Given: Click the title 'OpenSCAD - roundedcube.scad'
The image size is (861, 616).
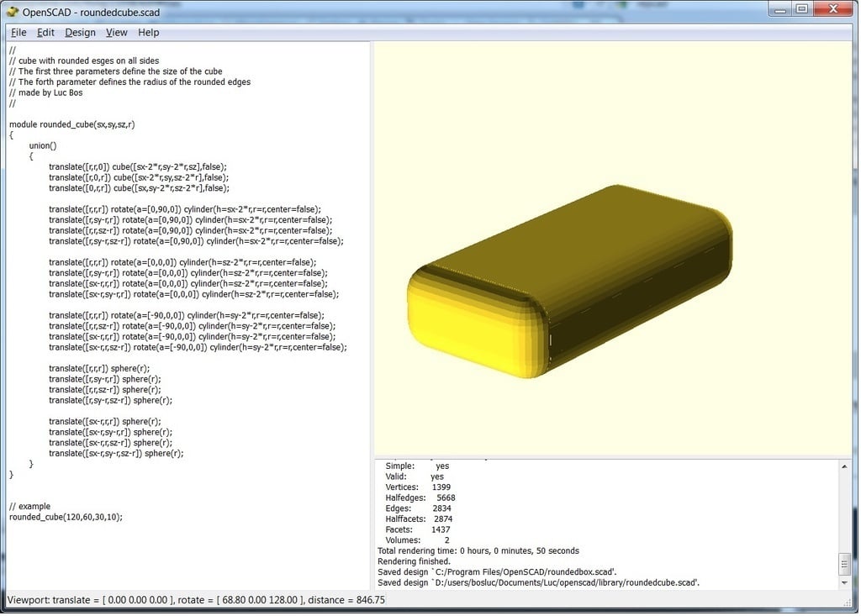Looking at the screenshot, I should coord(91,12).
